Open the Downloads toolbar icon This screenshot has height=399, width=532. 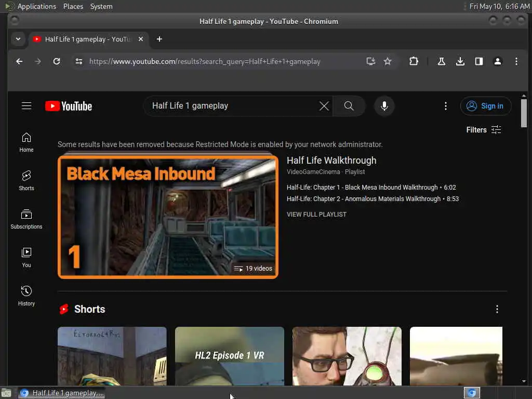tap(460, 61)
